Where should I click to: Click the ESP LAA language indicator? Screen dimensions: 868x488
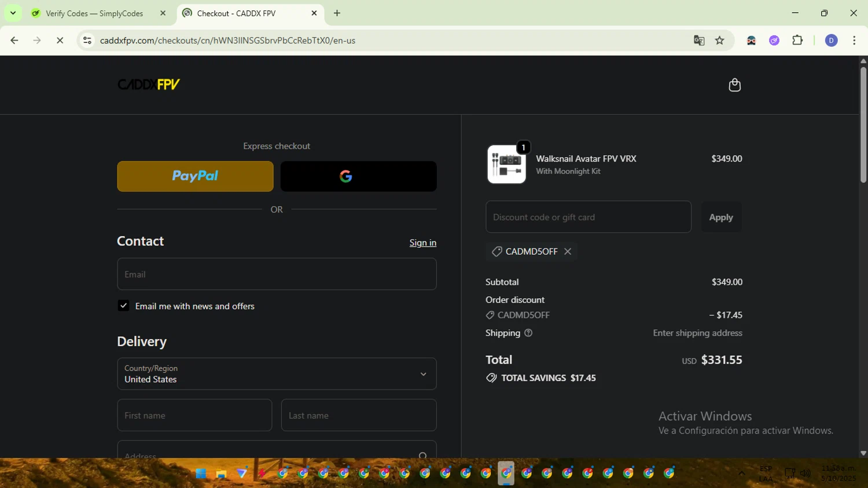(x=766, y=474)
